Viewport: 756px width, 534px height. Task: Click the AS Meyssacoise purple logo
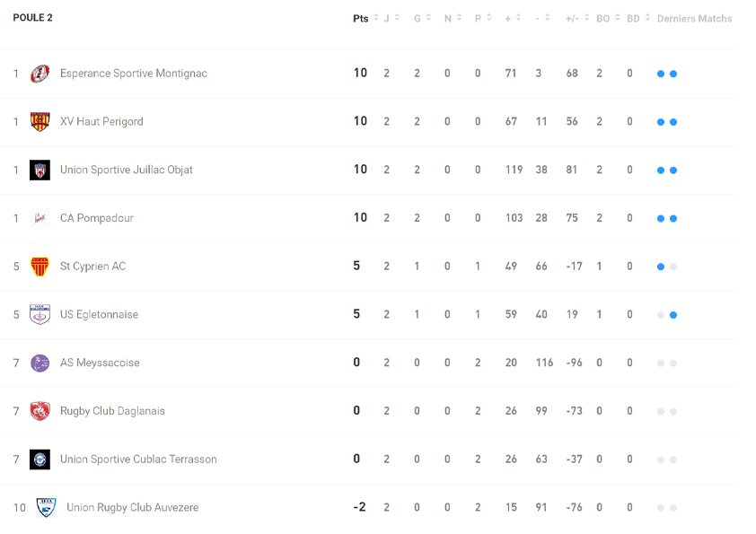pyautogui.click(x=40, y=363)
